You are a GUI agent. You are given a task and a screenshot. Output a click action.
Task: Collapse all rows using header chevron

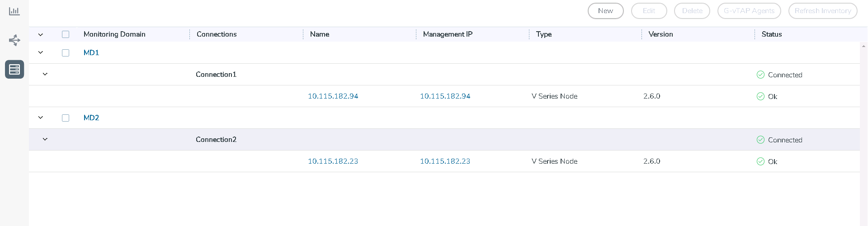[x=41, y=34]
